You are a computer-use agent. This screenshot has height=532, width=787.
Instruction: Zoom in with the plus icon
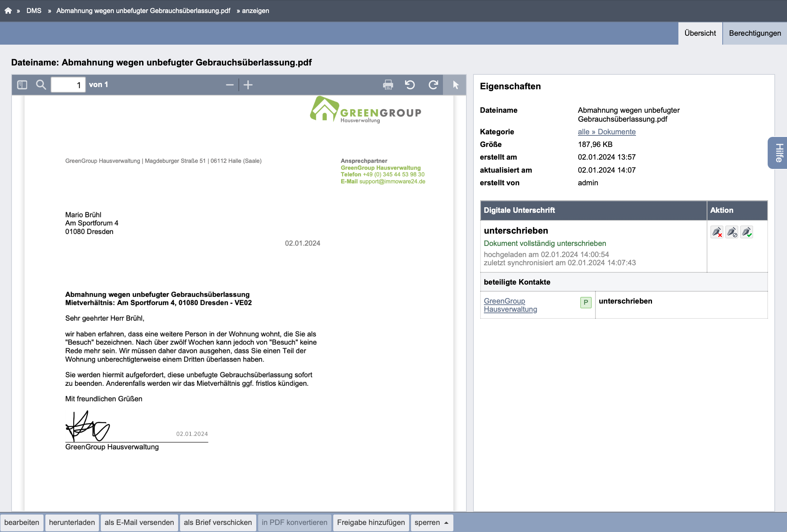click(x=248, y=85)
